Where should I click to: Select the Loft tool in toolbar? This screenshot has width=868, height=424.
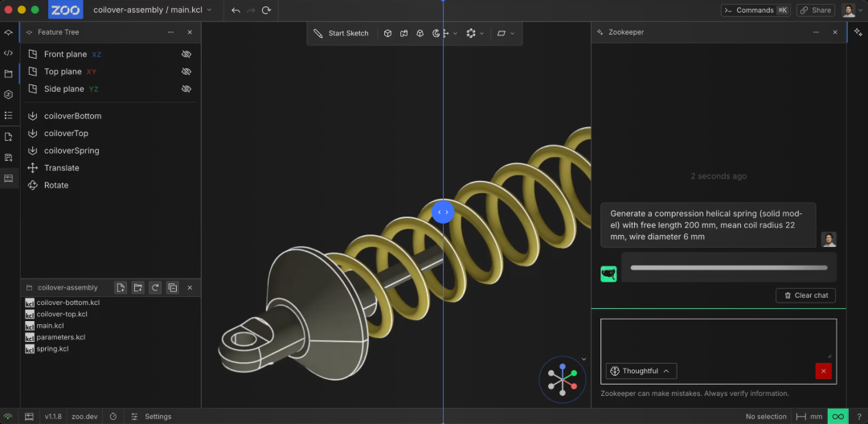pos(420,33)
